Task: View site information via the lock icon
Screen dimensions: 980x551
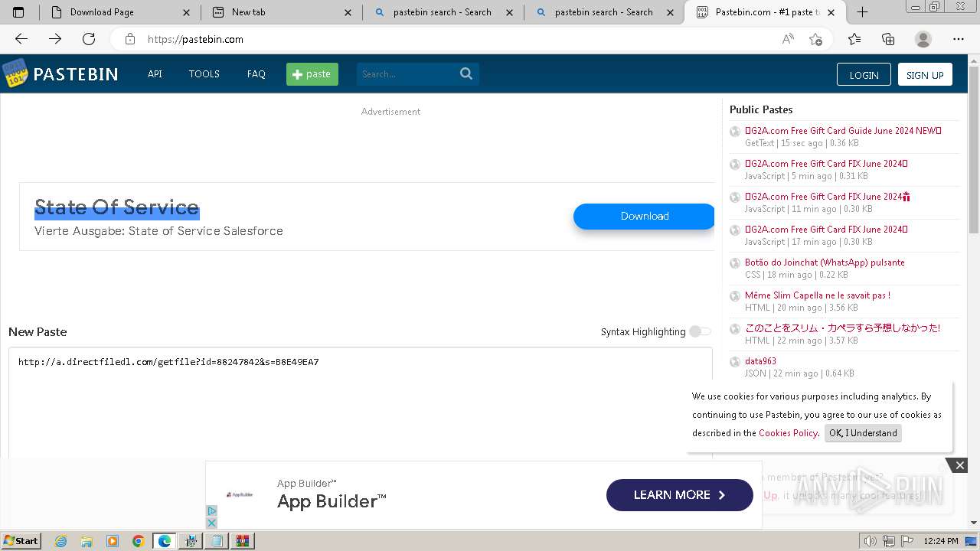Action: click(130, 39)
